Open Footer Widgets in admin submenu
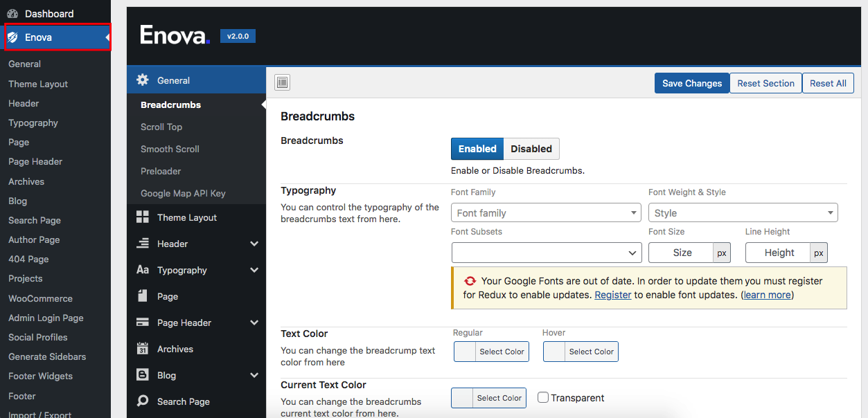The height and width of the screenshot is (418, 868). click(x=40, y=376)
